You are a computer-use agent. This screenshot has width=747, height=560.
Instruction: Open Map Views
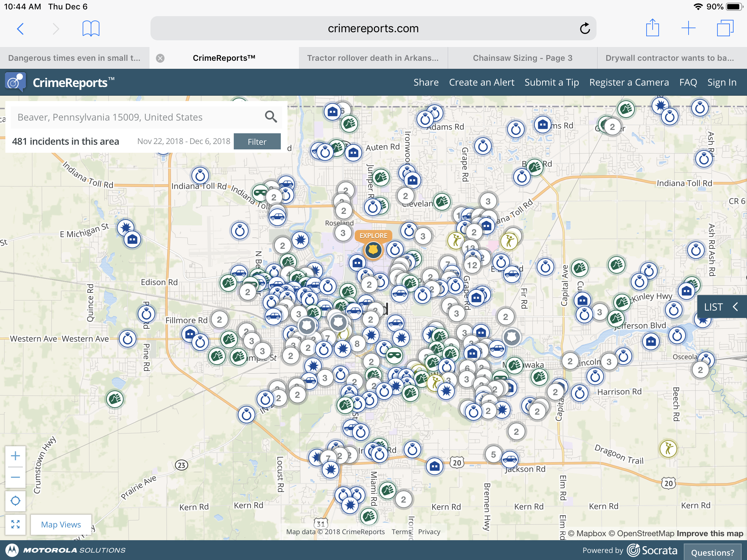click(61, 524)
